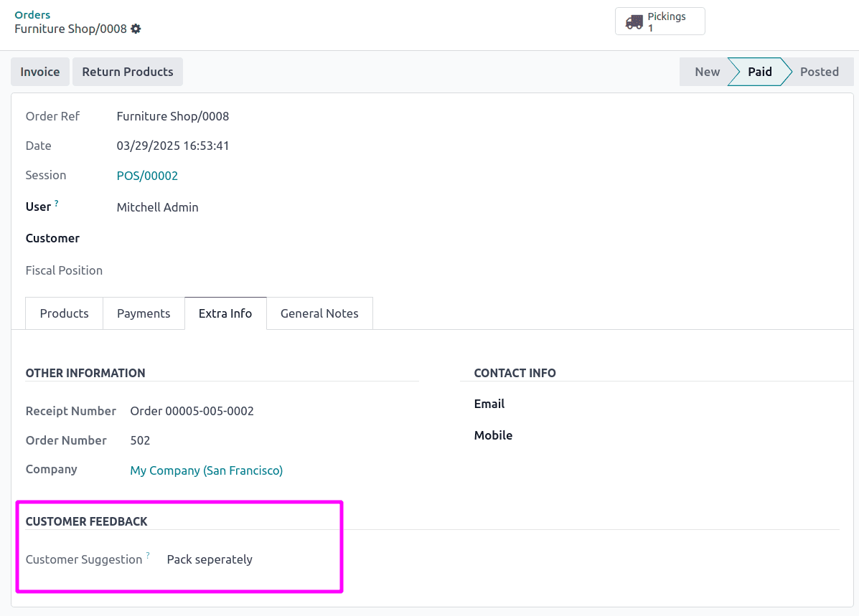Switch to the Extra Info tab
The width and height of the screenshot is (859, 616).
[x=225, y=313]
